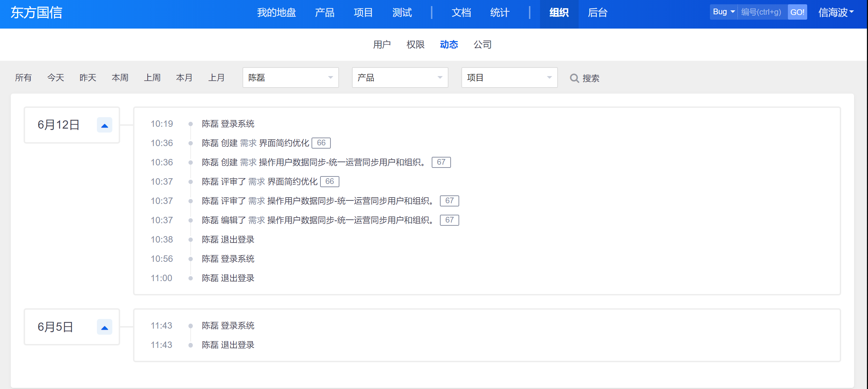Open the 信海波 user menu
This screenshot has height=389, width=868.
click(835, 13)
